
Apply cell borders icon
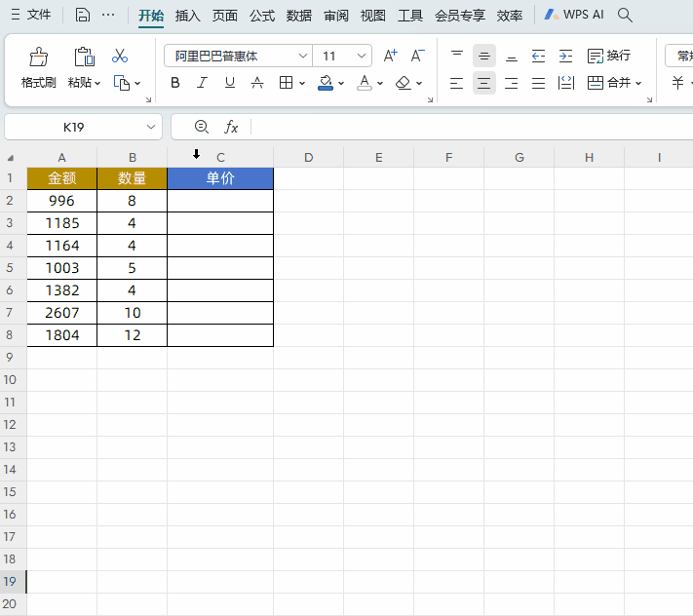[x=286, y=83]
